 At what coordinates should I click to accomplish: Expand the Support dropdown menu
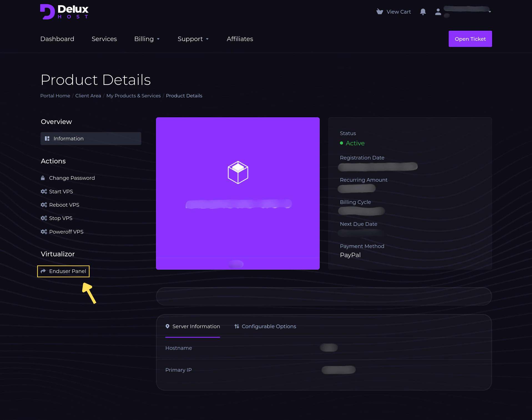click(193, 39)
